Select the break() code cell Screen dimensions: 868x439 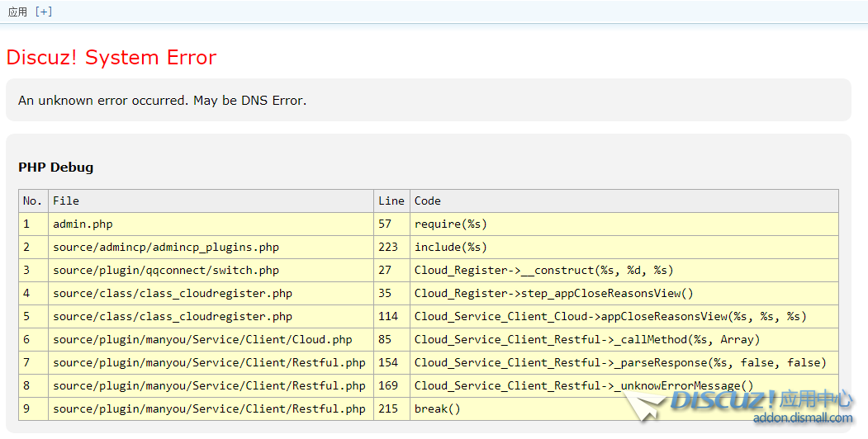(x=624, y=409)
